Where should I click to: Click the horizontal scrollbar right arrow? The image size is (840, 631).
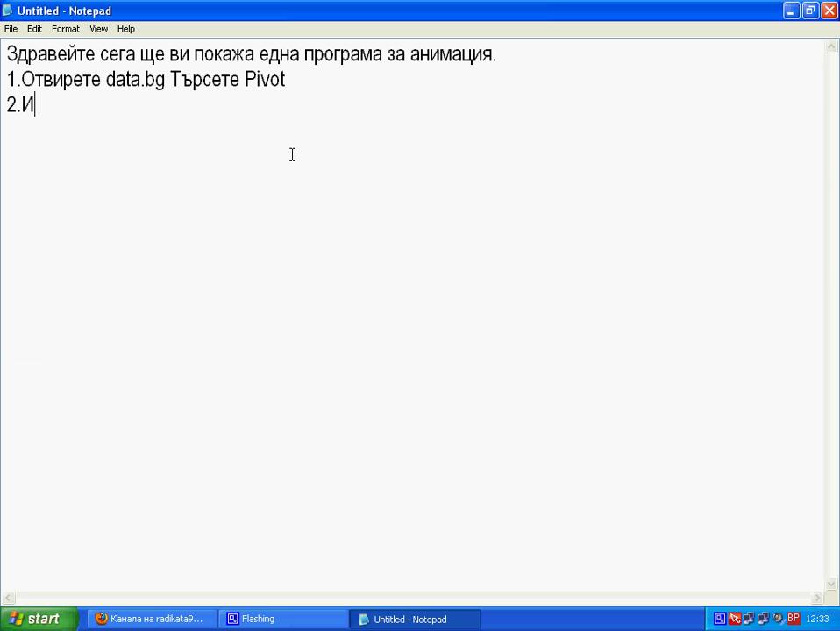[x=817, y=598]
